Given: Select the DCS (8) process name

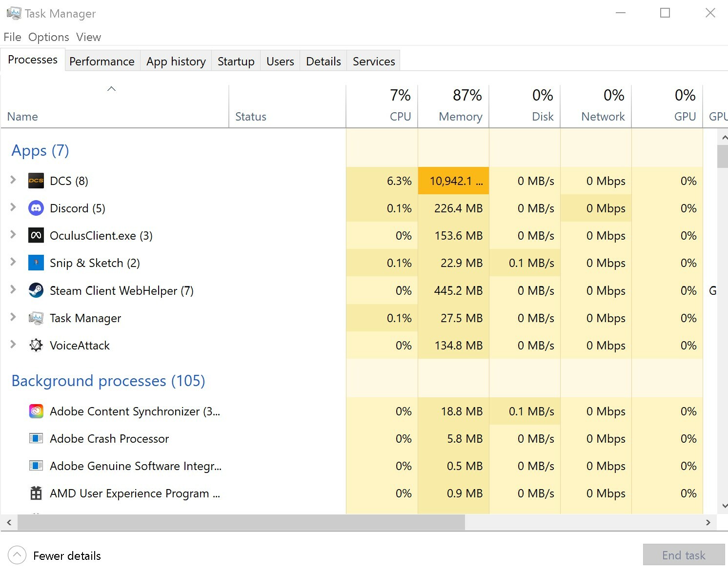Looking at the screenshot, I should (69, 181).
